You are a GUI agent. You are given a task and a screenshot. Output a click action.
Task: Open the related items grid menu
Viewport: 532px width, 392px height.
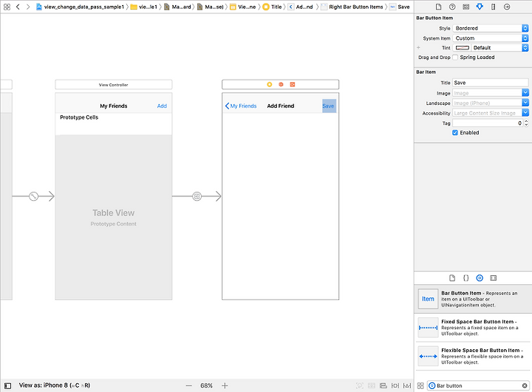point(7,7)
